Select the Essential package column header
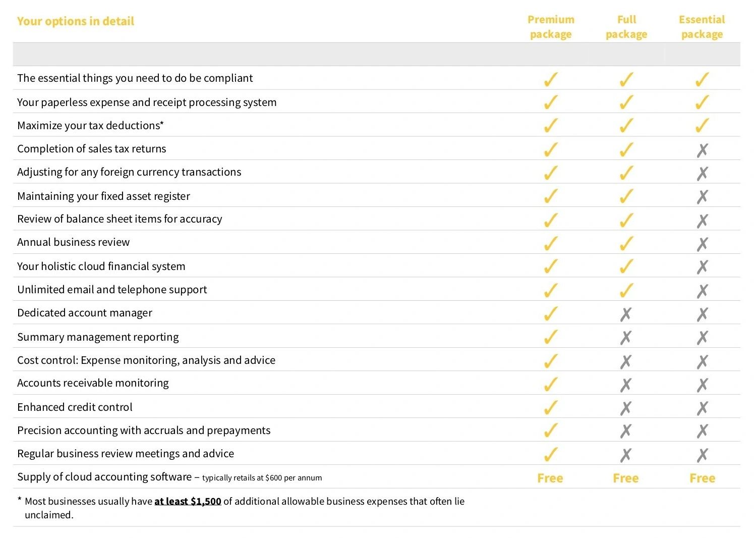This screenshot has height=538, width=756. [702, 27]
